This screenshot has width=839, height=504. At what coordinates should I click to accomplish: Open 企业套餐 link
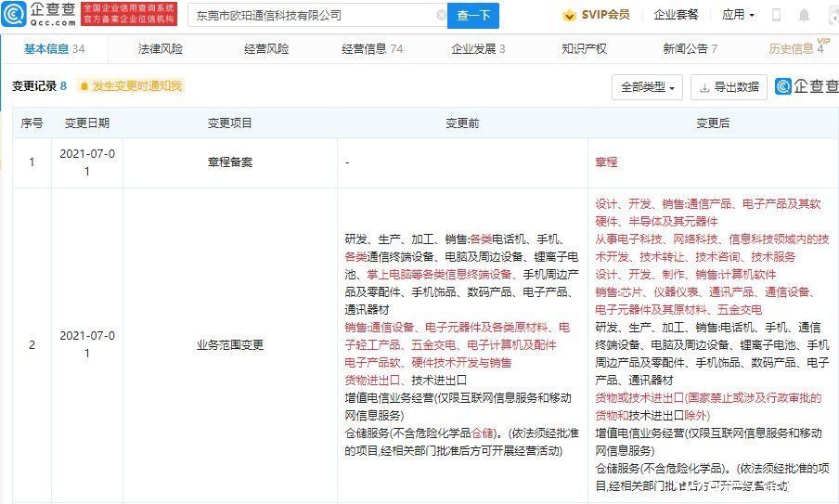pos(676,15)
